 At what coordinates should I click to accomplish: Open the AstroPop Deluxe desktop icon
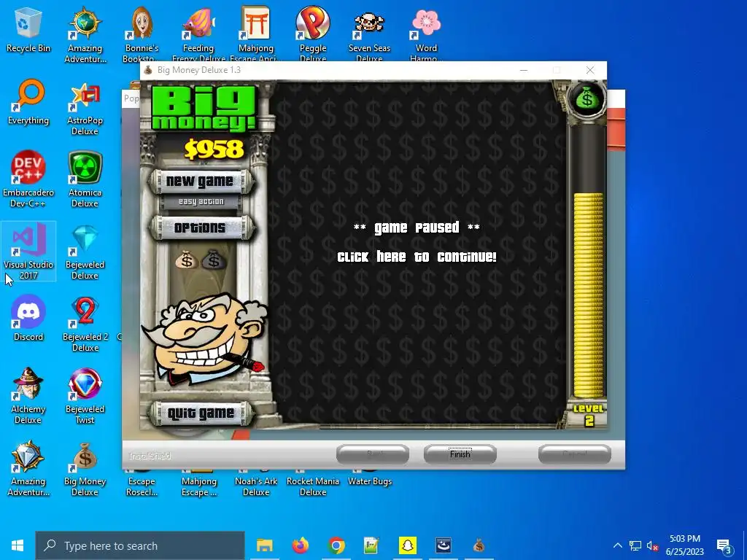85,108
